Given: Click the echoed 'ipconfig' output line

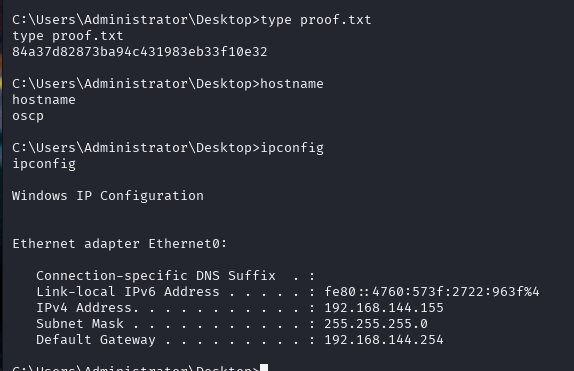Looking at the screenshot, I should point(44,164).
